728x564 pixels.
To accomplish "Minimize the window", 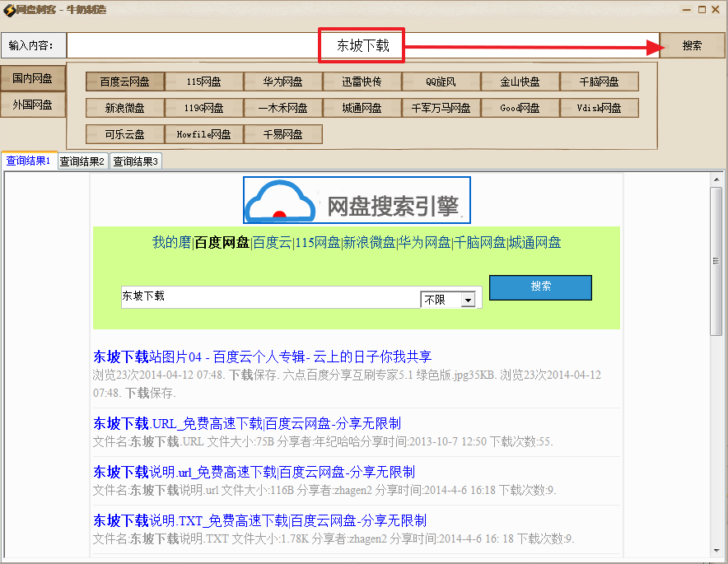I will coord(687,10).
